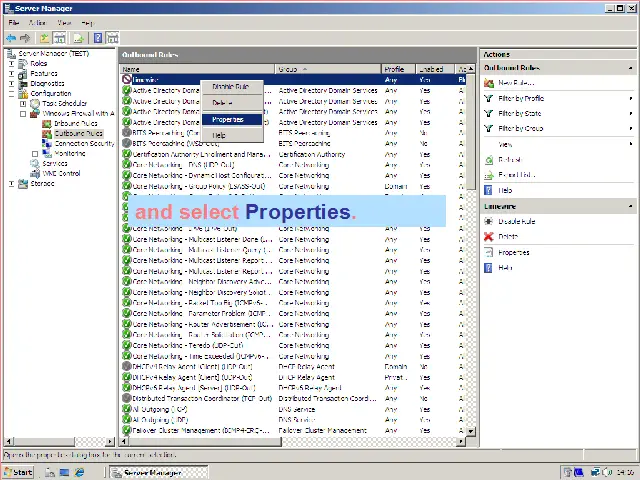Click the Services gear icon in tree
This screenshot has height=480, width=640.
(35, 163)
